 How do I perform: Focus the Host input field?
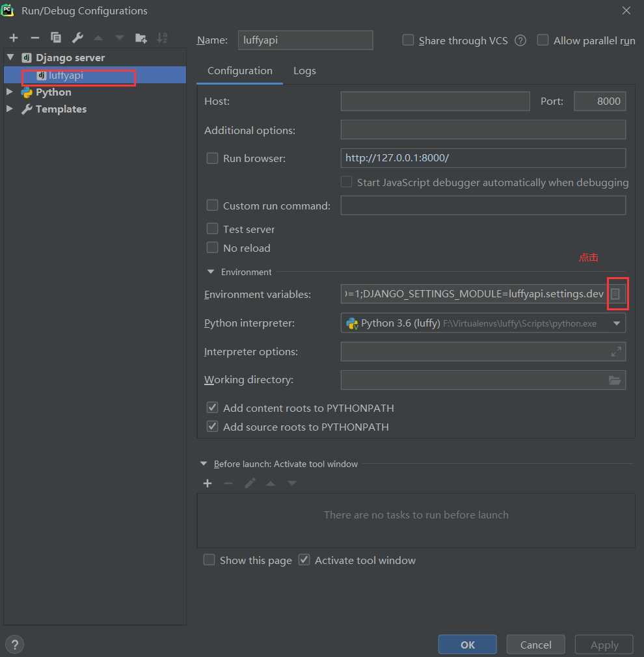pos(435,101)
